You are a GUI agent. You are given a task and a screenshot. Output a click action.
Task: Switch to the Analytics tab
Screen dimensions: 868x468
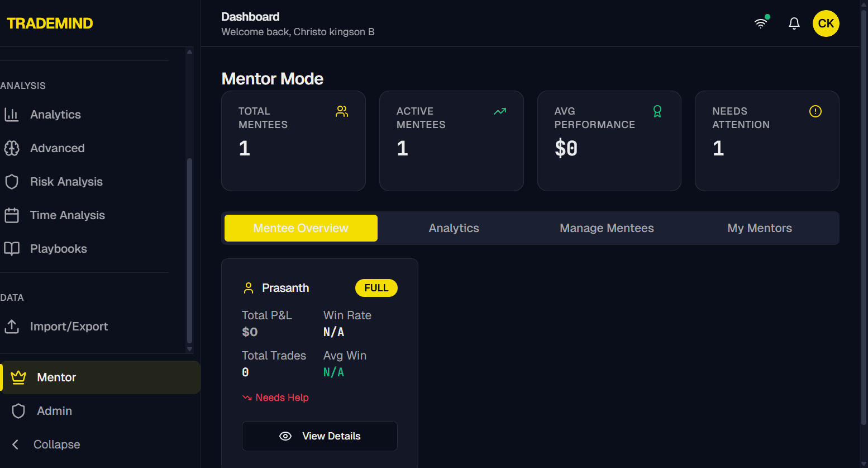(454, 228)
